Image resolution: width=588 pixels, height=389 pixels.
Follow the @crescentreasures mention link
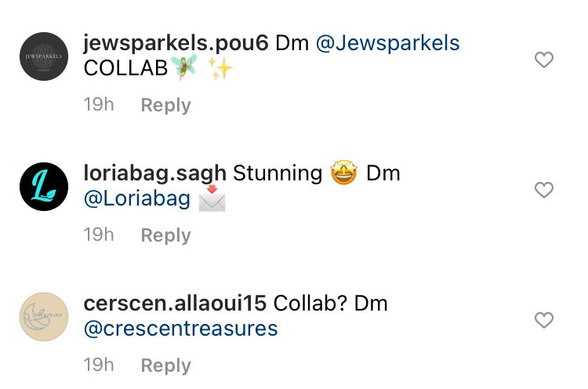[180, 329]
